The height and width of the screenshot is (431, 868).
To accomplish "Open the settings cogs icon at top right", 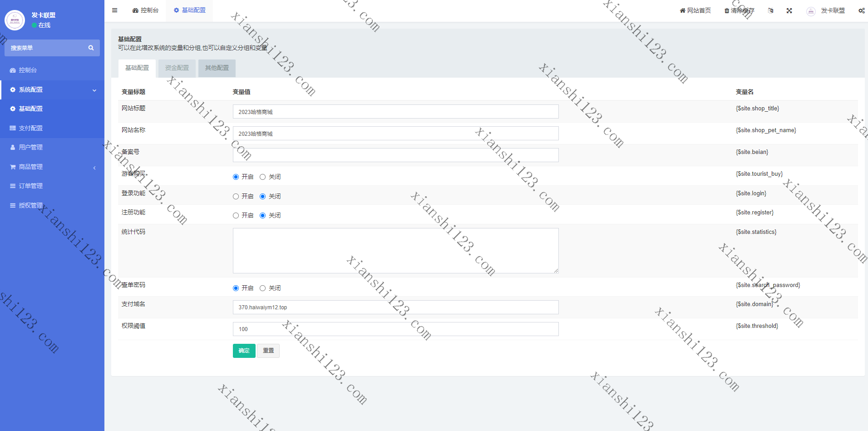I will (x=861, y=10).
